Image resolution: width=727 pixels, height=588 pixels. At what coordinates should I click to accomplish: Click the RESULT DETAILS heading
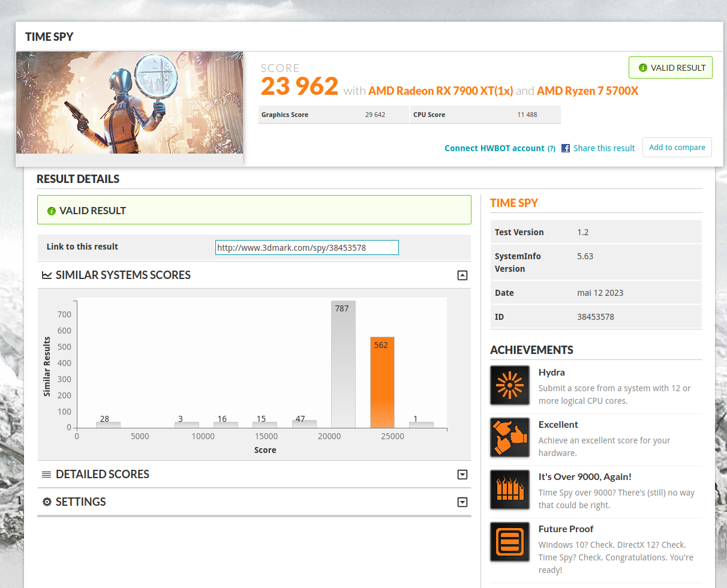pyautogui.click(x=78, y=179)
